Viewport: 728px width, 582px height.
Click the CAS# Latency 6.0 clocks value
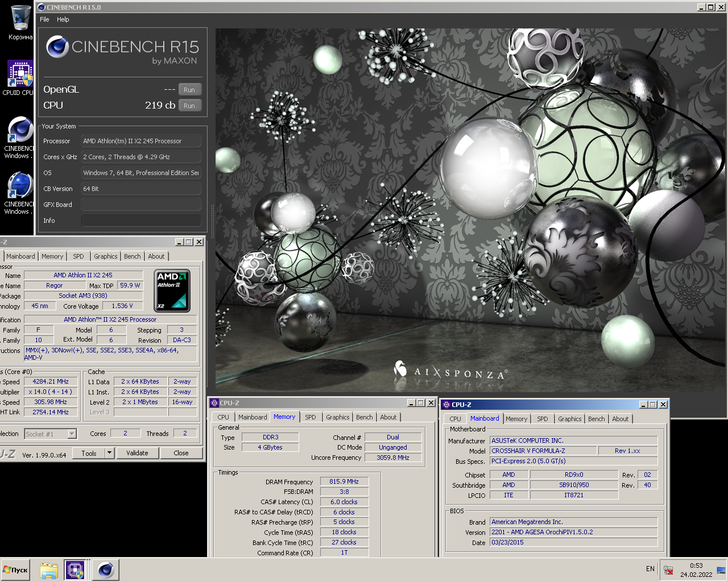[344, 502]
